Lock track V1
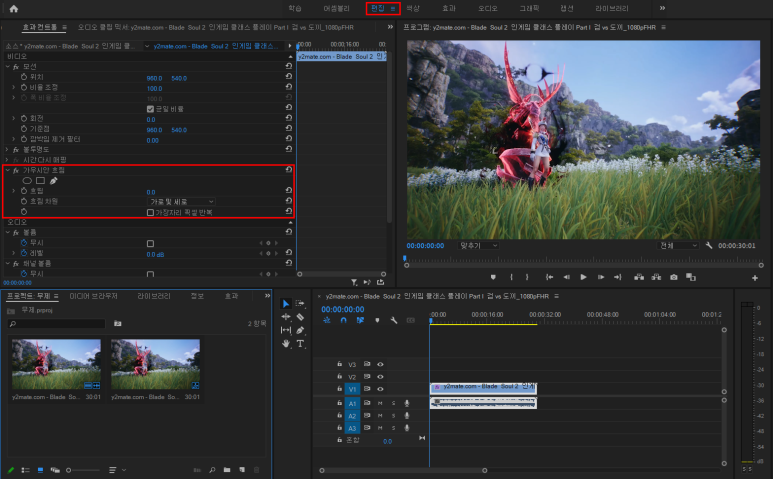The image size is (773, 479). (339, 389)
